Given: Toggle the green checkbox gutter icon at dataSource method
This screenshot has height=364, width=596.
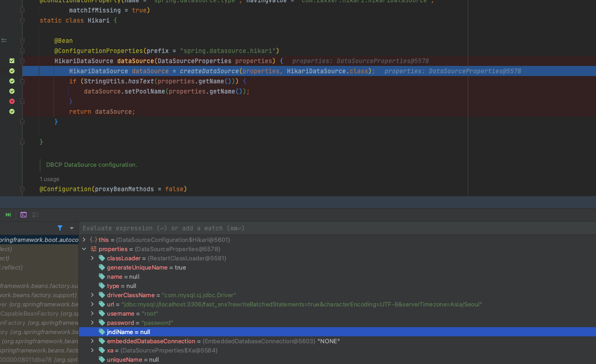Looking at the screenshot, I should point(12,60).
